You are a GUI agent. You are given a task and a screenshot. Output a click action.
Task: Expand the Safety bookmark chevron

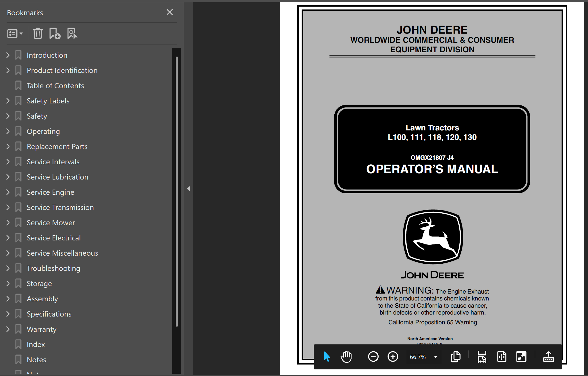tap(8, 116)
